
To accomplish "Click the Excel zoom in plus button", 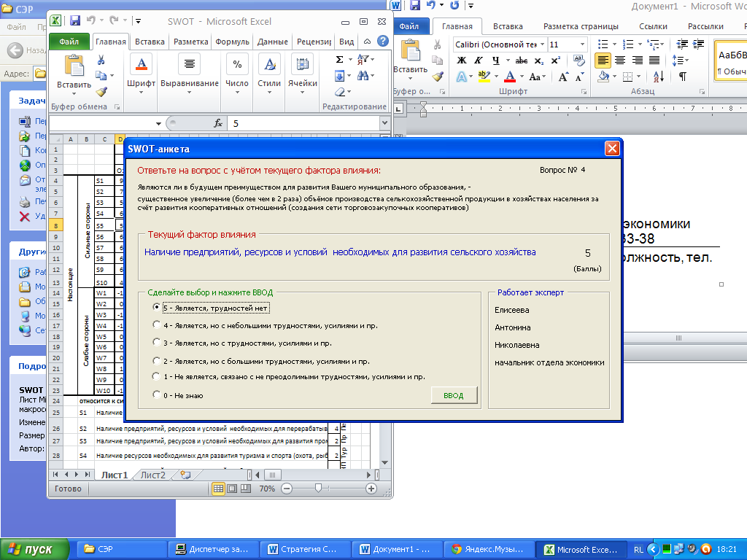I will tap(371, 489).
